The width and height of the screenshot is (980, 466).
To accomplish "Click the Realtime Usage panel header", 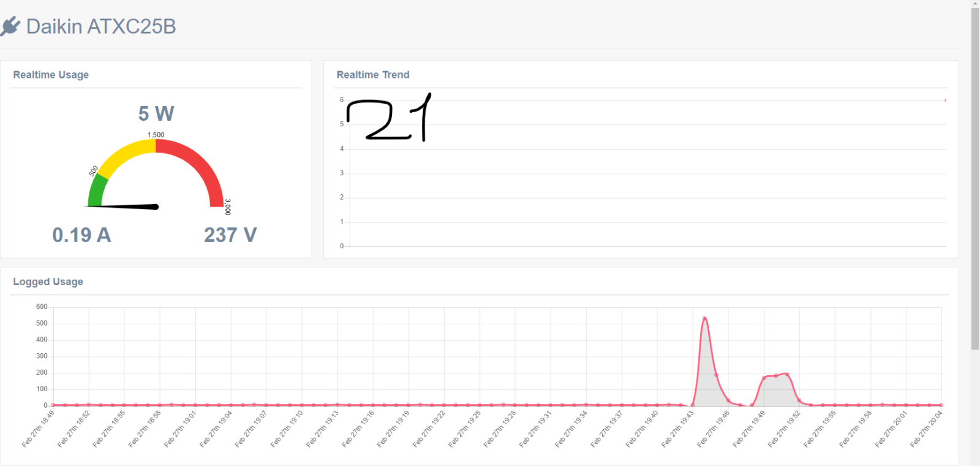I will pos(51,75).
